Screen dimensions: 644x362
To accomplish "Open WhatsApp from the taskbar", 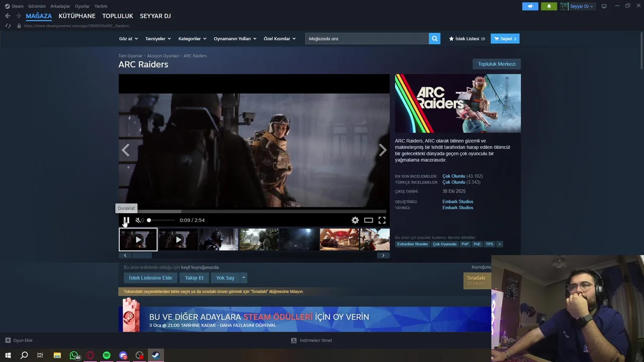I will click(74, 355).
